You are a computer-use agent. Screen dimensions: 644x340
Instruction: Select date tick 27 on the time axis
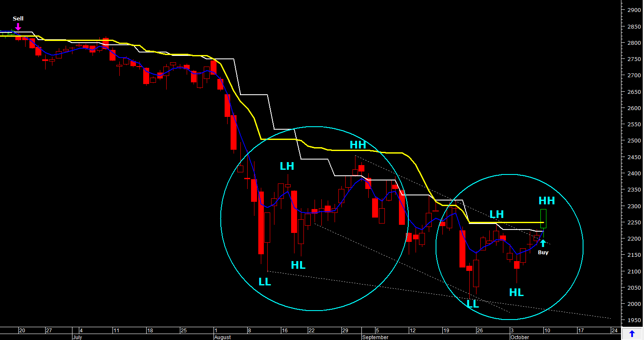[49, 330]
